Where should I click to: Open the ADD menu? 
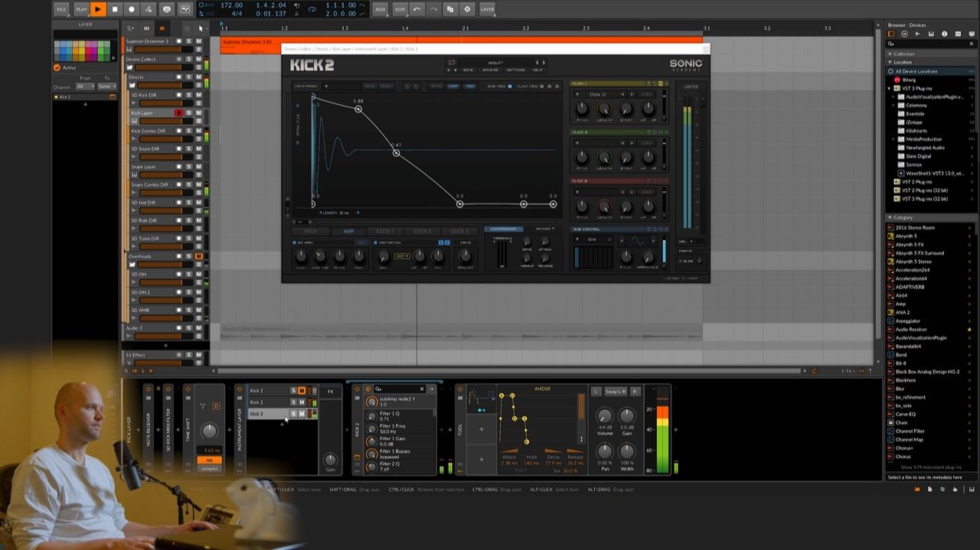point(381,9)
